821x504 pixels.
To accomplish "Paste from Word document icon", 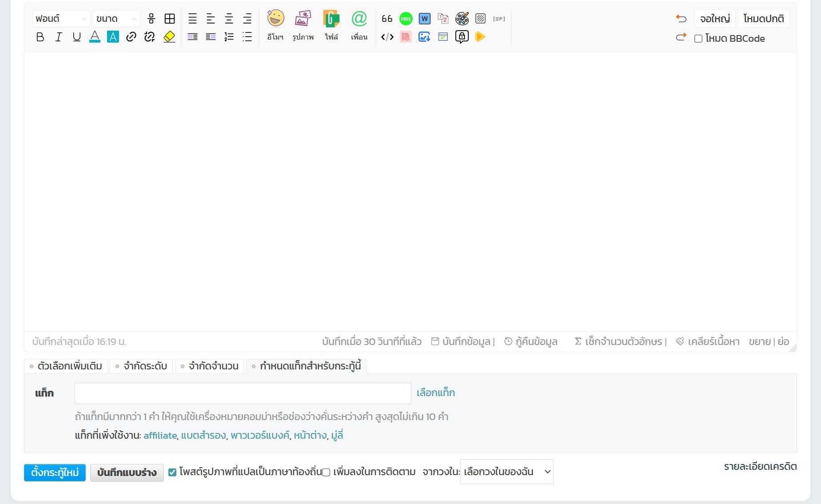I will tap(425, 19).
